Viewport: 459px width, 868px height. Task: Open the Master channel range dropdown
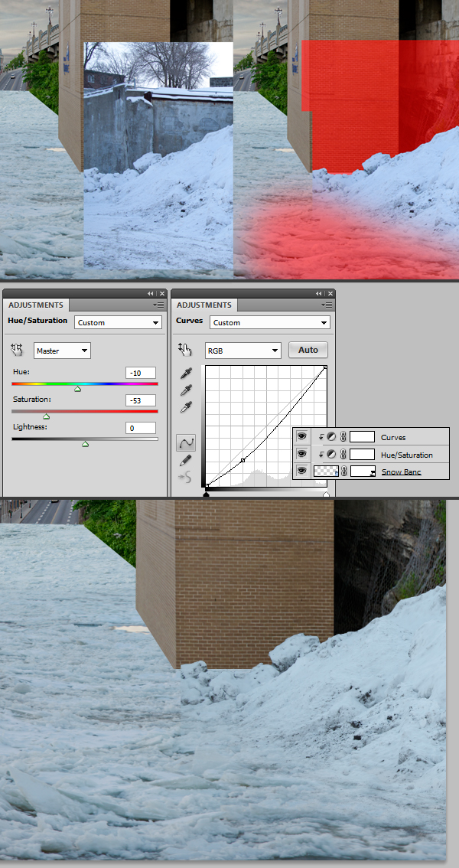point(62,351)
